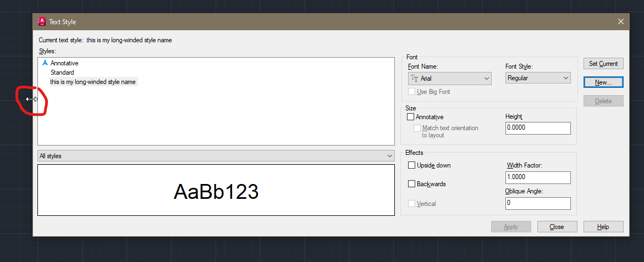Screen dimensions: 644x262
Task: Click the Height input field
Action: (538, 128)
